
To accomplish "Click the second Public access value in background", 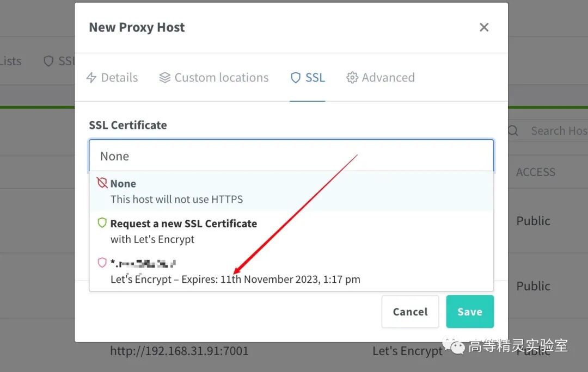I will pyautogui.click(x=533, y=286).
